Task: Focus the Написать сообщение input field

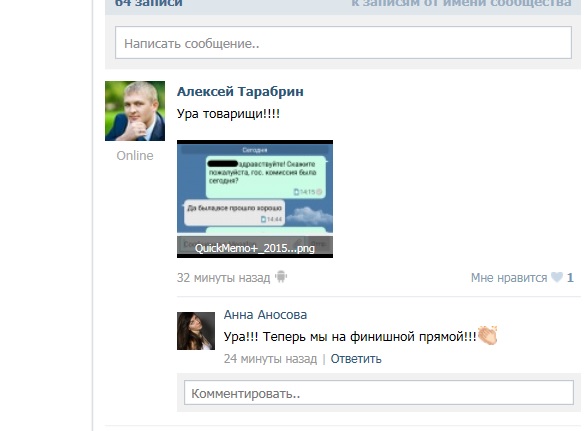Action: (343, 43)
